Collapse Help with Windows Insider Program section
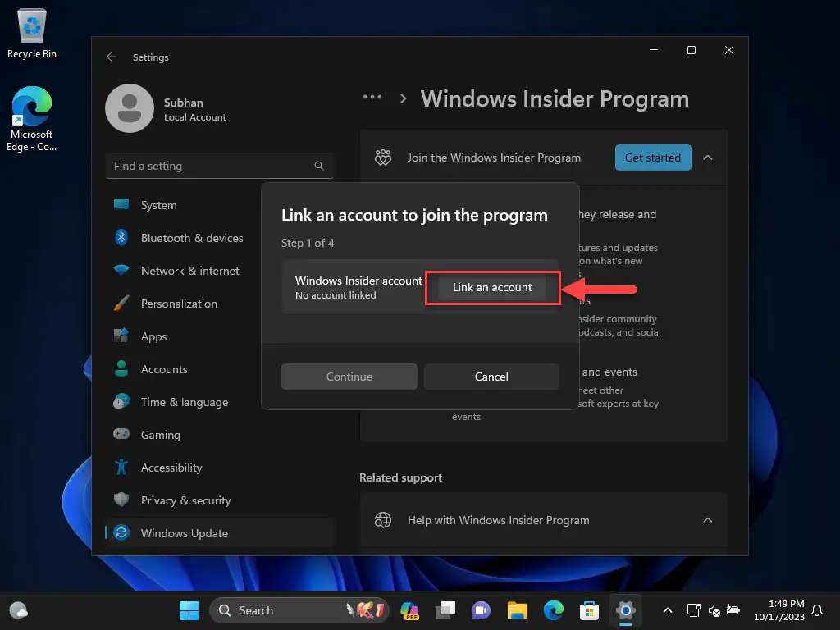Image resolution: width=840 pixels, height=630 pixels. [708, 520]
